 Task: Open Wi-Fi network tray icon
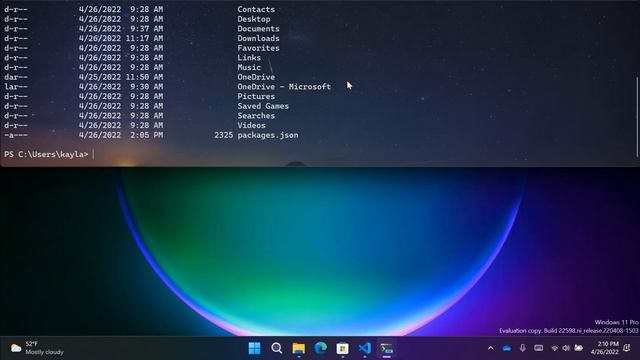[554, 348]
